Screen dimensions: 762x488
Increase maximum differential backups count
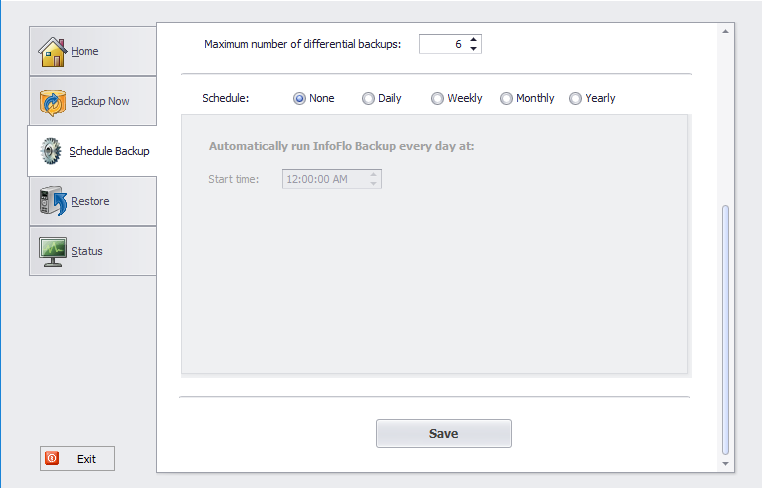[x=474, y=40]
